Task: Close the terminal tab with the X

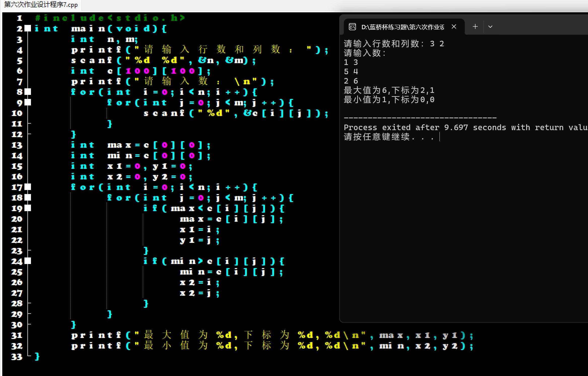Action: click(454, 26)
